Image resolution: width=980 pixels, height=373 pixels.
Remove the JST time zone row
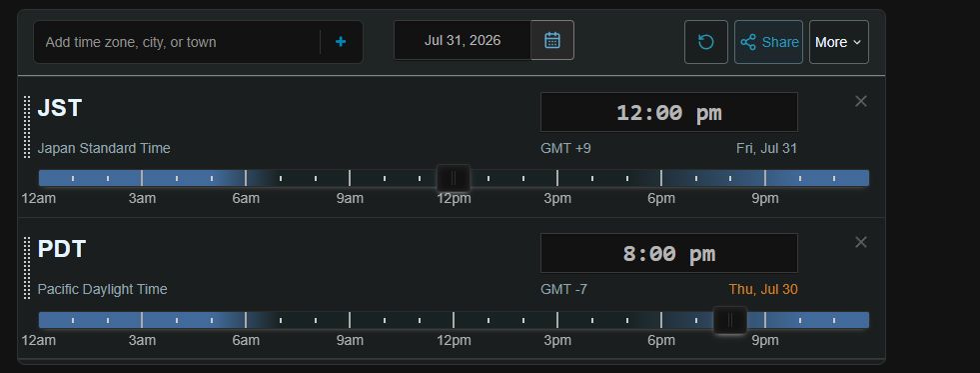click(861, 101)
